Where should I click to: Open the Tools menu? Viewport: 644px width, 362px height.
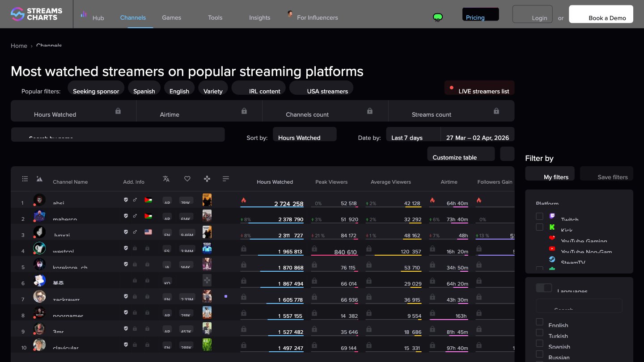point(215,17)
